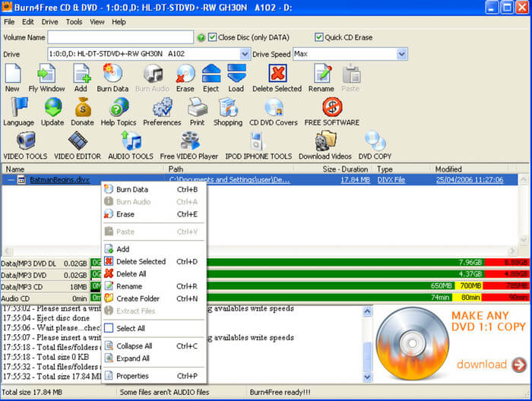532x401 pixels.
Task: Choose Burn Data in context menu
Action: point(154,189)
